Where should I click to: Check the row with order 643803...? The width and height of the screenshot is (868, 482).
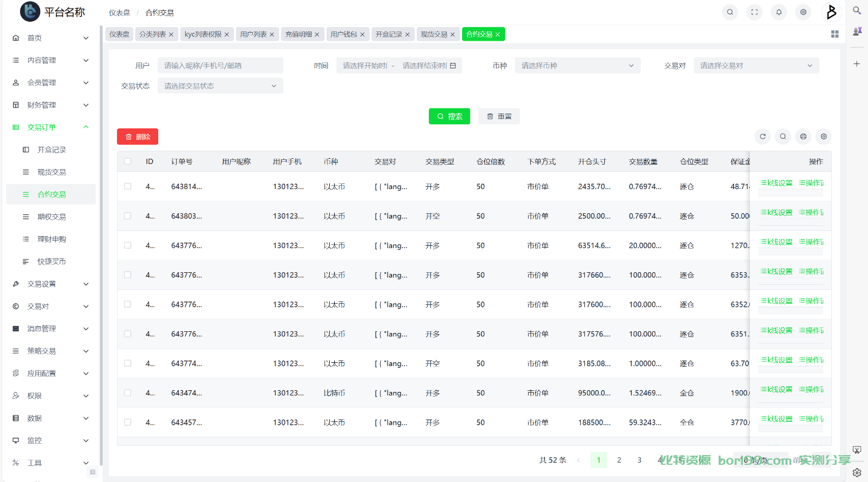(127, 216)
